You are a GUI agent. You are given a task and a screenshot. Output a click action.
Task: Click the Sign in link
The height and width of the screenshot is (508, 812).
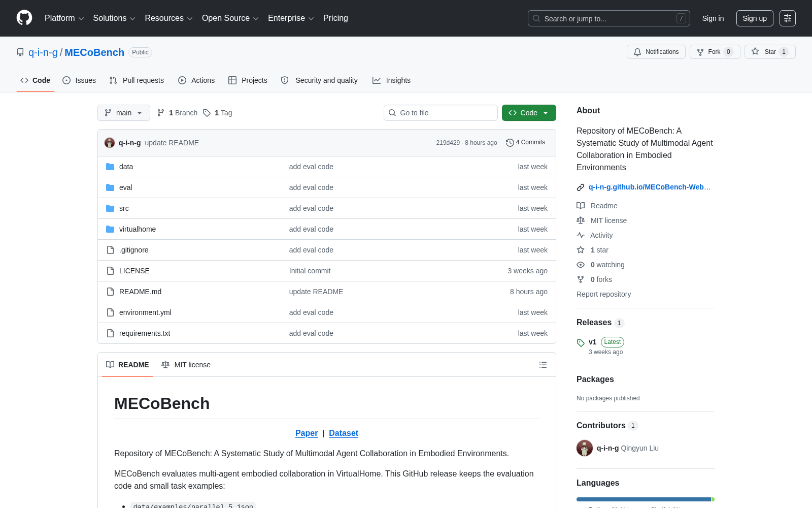(713, 18)
